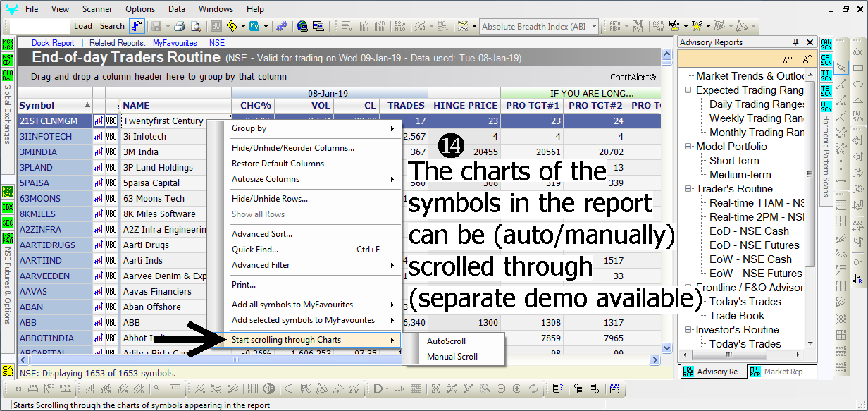868x411 pixels.
Task: Open the Windows menu
Action: tap(216, 9)
